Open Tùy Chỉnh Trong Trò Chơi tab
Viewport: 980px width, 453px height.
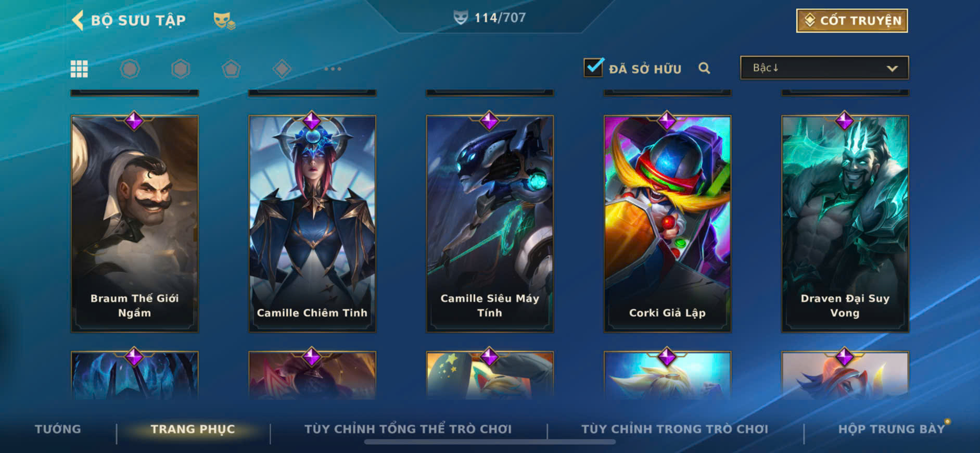pyautogui.click(x=675, y=429)
